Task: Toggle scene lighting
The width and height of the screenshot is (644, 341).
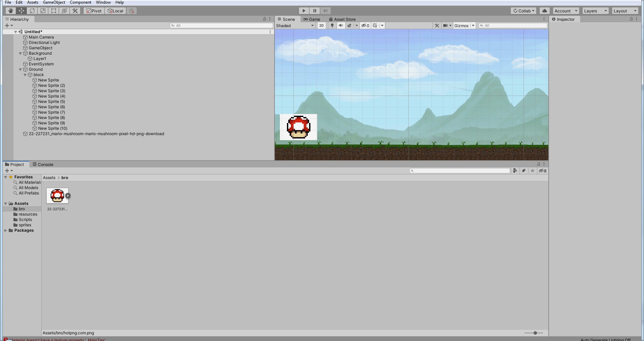Action: pyautogui.click(x=332, y=25)
